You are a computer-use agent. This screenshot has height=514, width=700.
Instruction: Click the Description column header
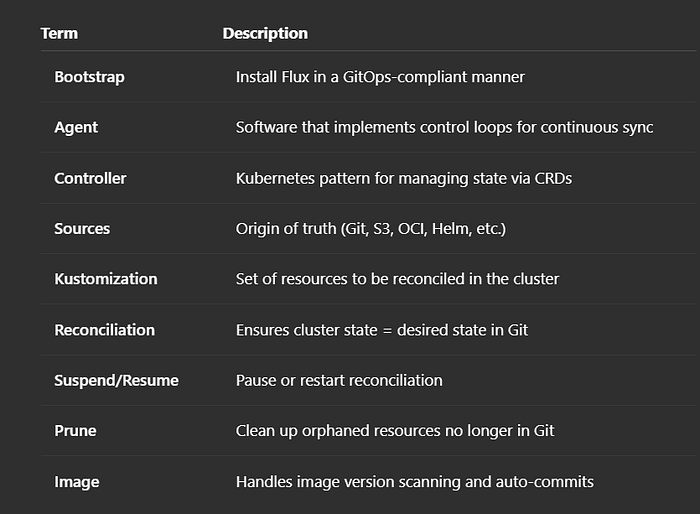(265, 33)
